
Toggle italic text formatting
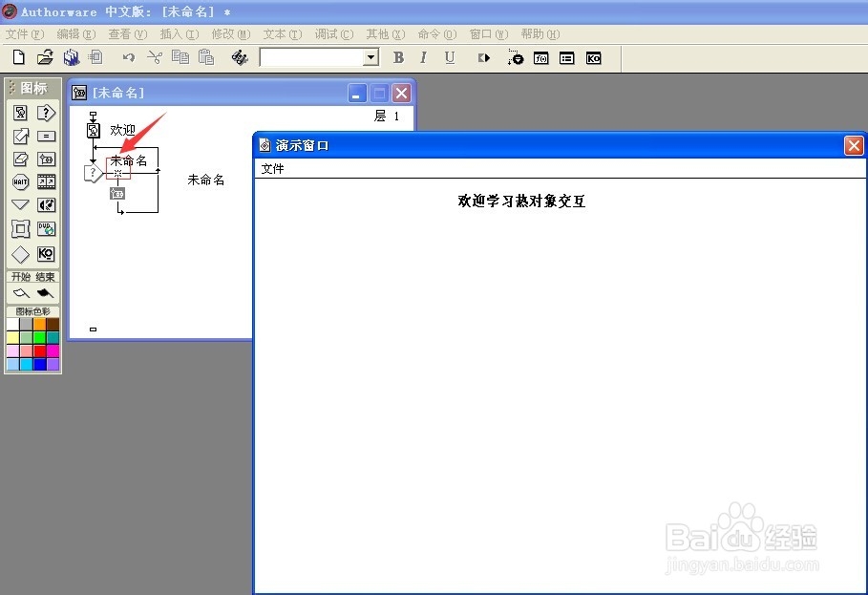(x=423, y=58)
